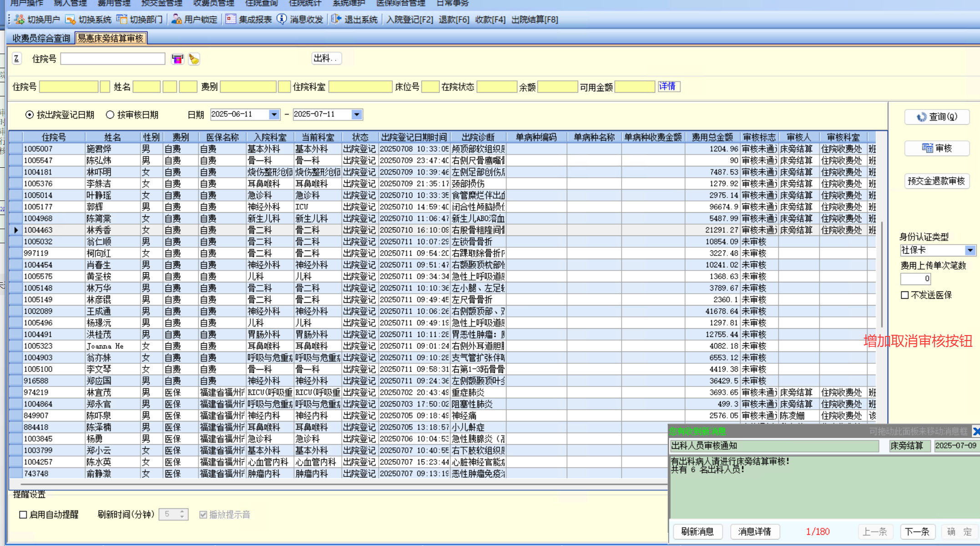
Task: Click the 退出系统 exit system icon
Action: pyautogui.click(x=336, y=20)
